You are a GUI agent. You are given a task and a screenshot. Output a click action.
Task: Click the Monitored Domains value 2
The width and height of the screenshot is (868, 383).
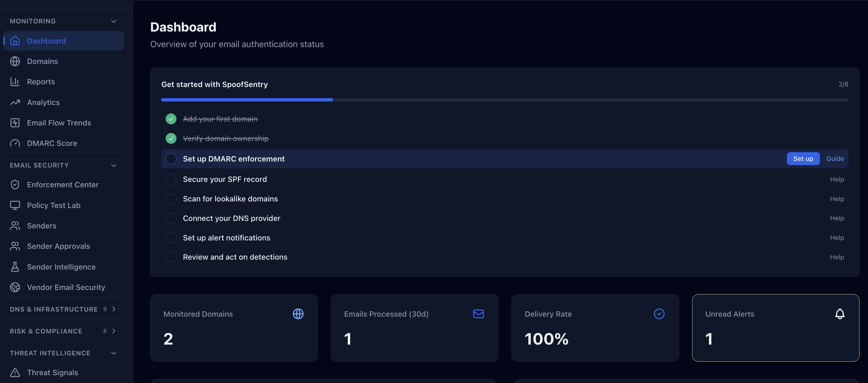pos(168,339)
